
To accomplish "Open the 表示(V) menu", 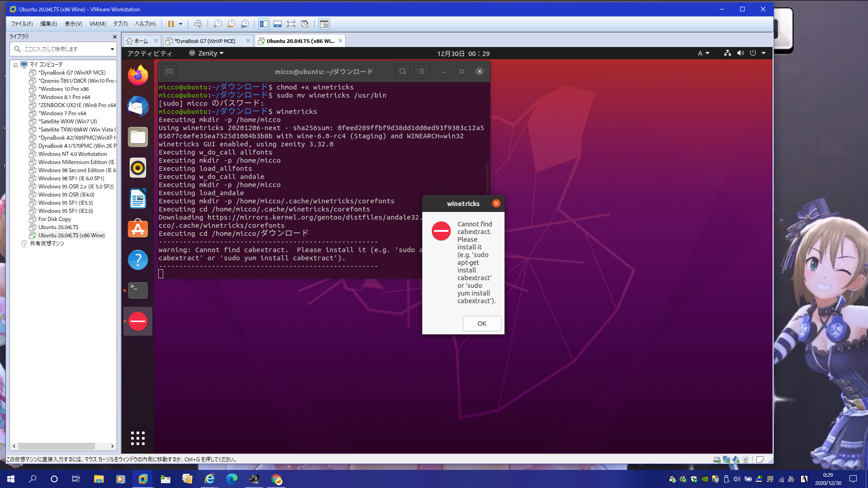I will [73, 24].
